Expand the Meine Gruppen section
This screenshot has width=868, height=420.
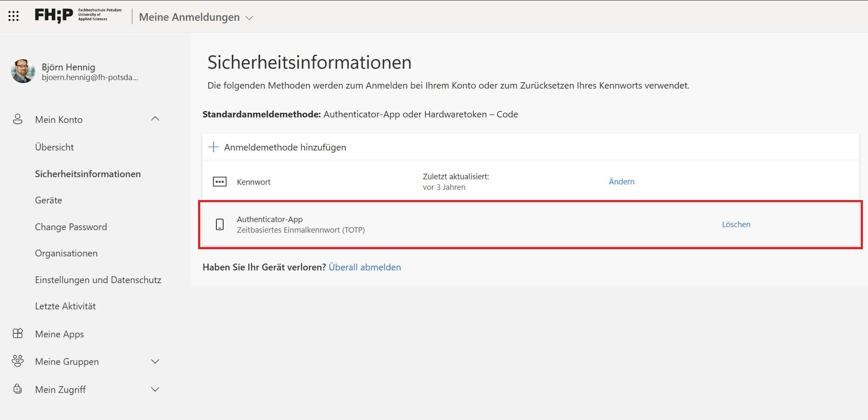[155, 362]
